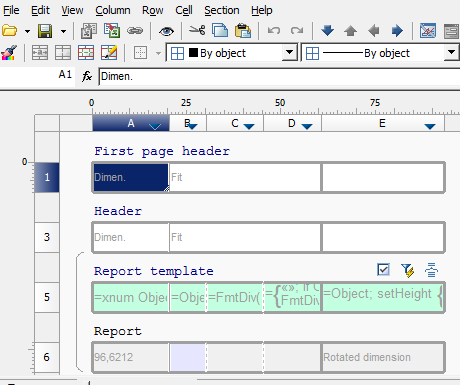Click the Paste clipboard icon
Viewport: 460px width, 385px height.
point(243,31)
